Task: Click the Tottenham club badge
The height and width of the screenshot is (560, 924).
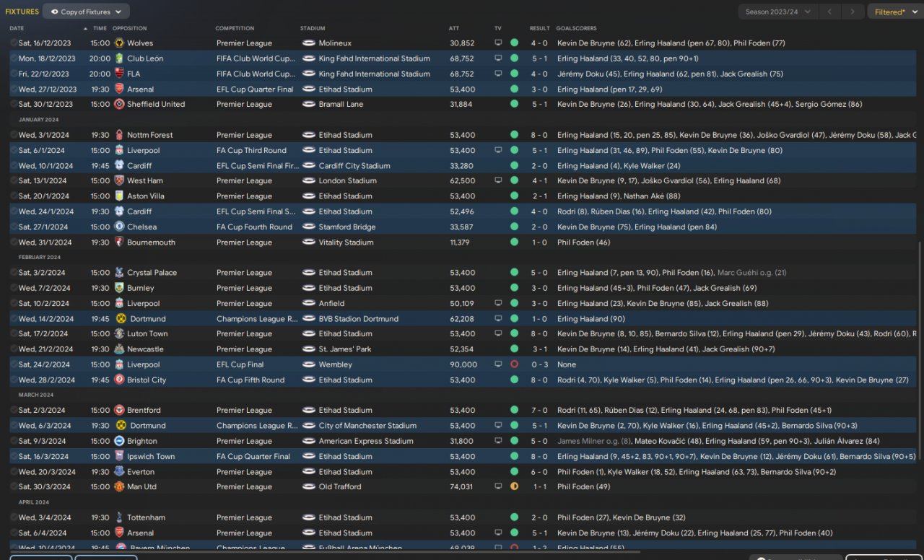Action: pos(119,517)
